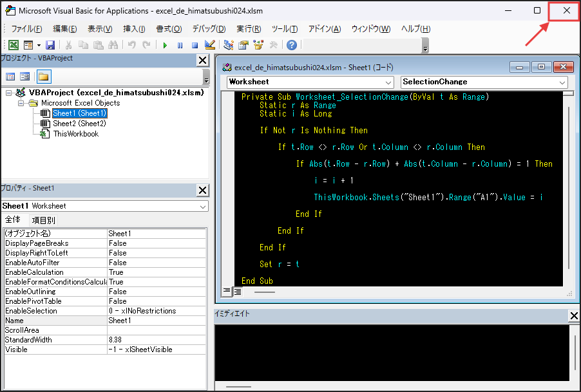This screenshot has width=581, height=392.
Task: Collapse the Microsoft Excel Objects folder
Action: tap(21, 103)
